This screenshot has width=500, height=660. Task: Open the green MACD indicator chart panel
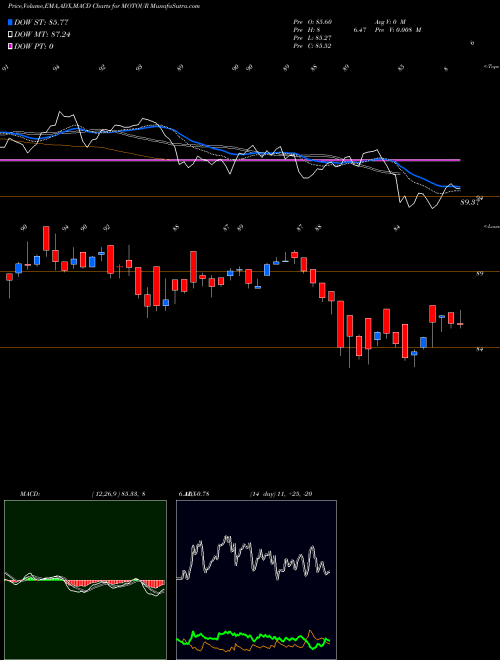point(85,580)
